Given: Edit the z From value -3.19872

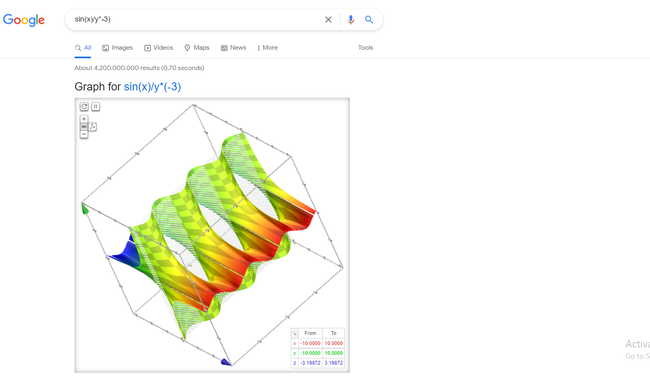Looking at the screenshot, I should 310,363.
